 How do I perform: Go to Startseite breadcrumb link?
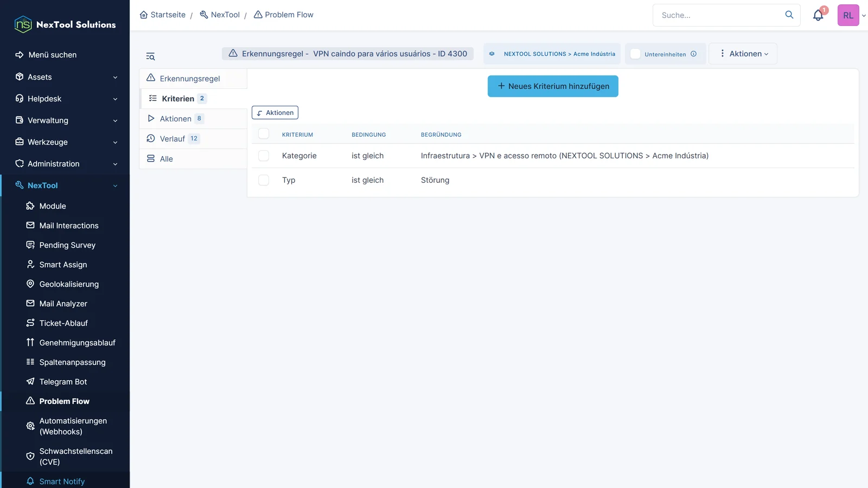click(163, 15)
